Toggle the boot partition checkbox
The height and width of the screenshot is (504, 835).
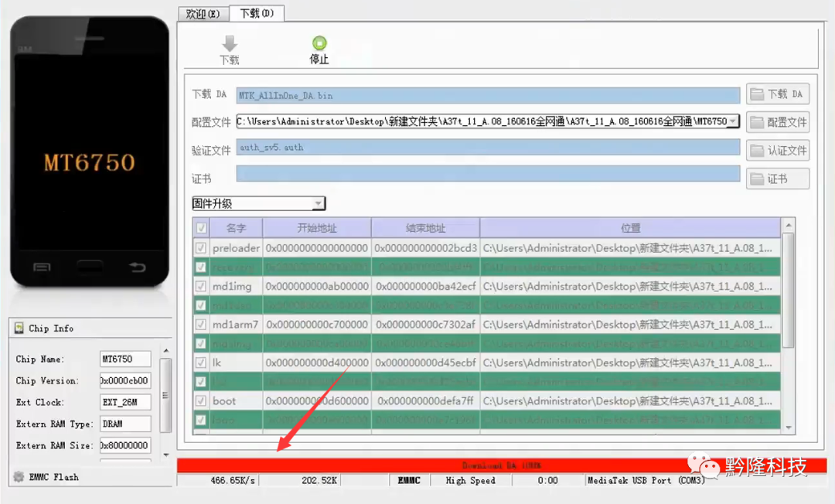coord(201,400)
